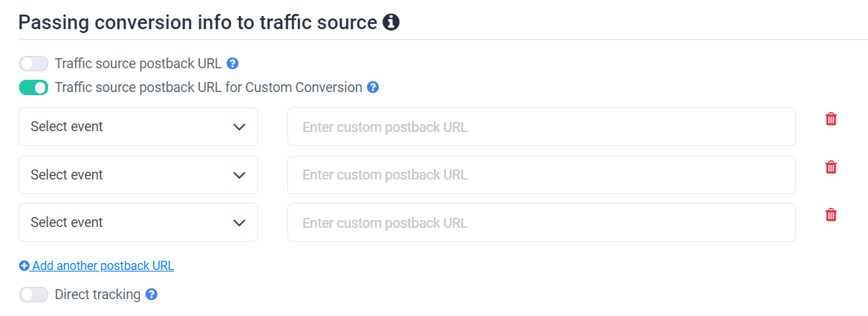This screenshot has width=868, height=316.
Task: Disable postback URL for Custom Conversion toggle
Action: tap(34, 87)
